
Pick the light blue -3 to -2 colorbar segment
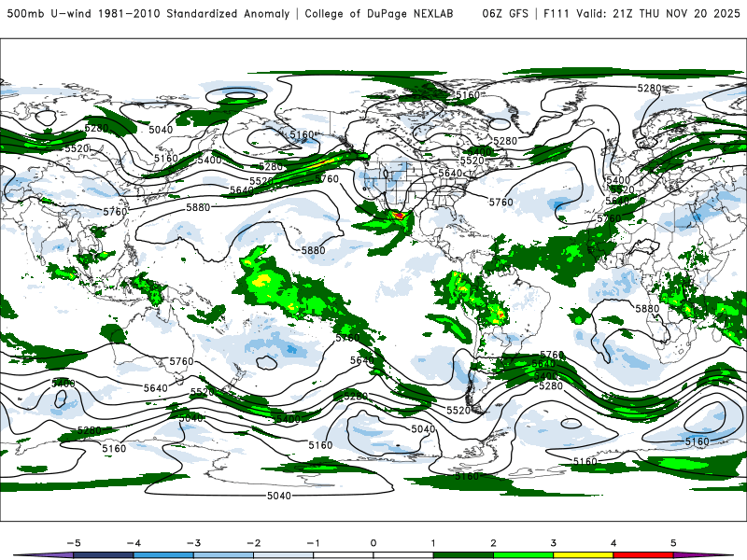click(223, 555)
